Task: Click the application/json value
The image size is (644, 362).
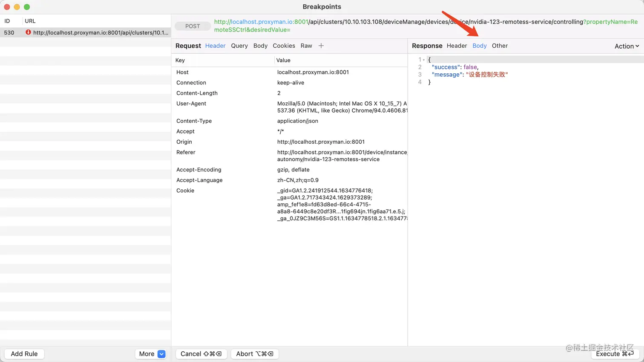Action: (x=298, y=121)
